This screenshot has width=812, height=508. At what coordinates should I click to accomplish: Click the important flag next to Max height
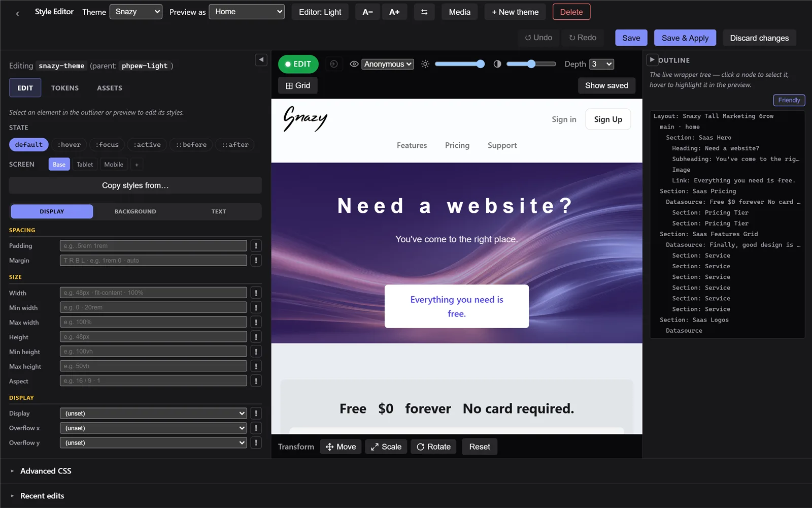coord(256,366)
